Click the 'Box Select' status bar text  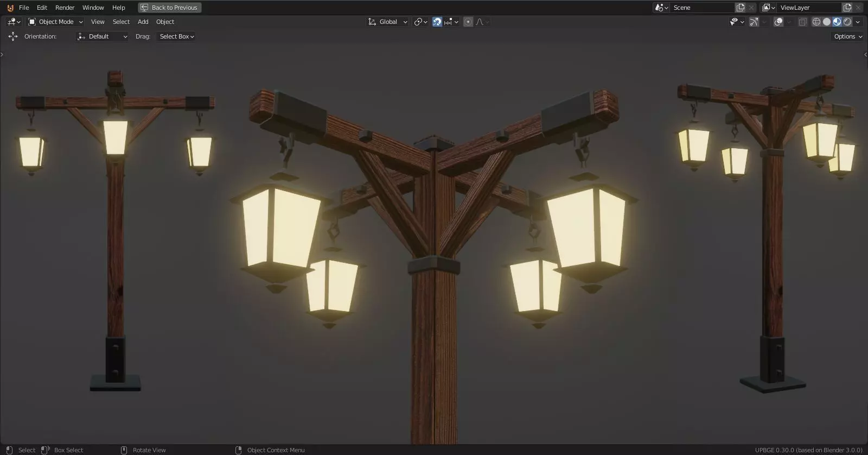coord(68,450)
